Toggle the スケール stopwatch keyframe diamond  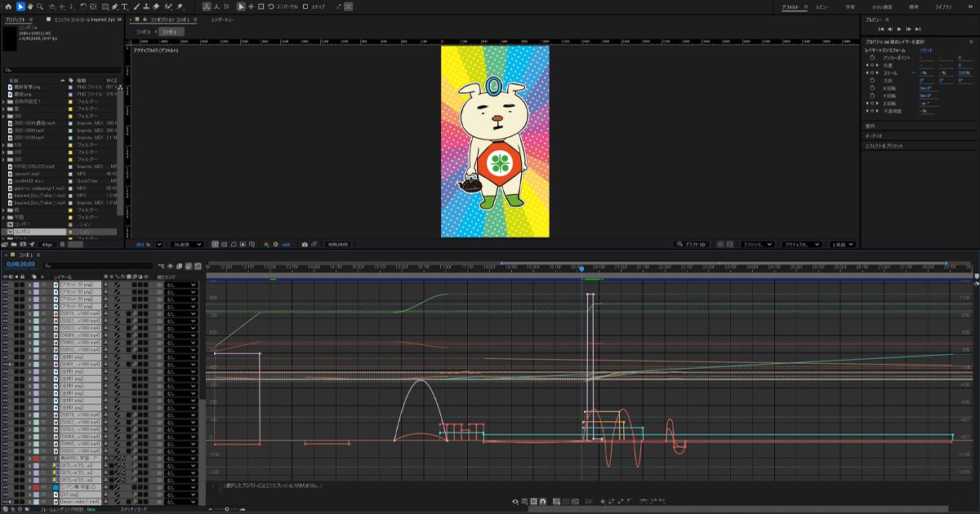coord(872,73)
